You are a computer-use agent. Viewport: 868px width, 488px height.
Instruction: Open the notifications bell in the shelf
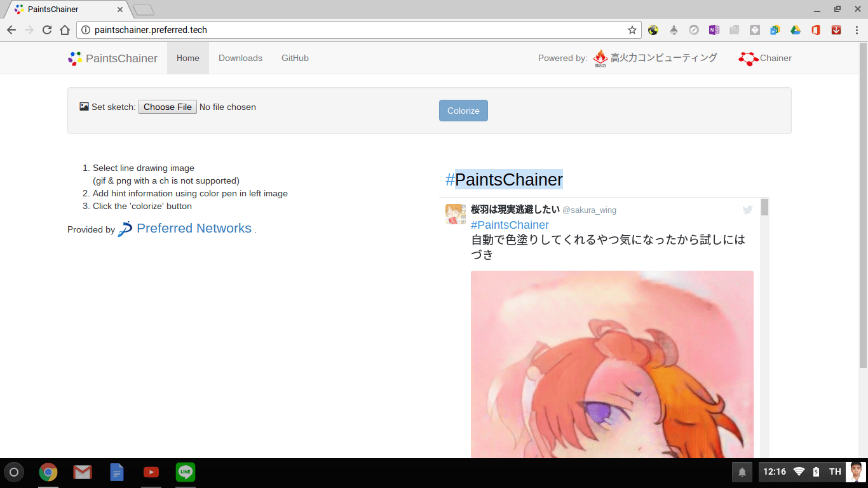[742, 472]
